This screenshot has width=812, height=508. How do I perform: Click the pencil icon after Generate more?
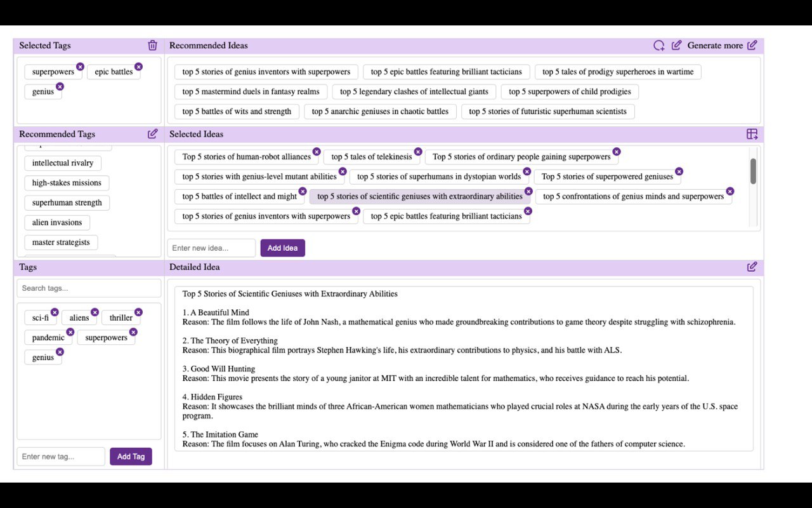(752, 45)
